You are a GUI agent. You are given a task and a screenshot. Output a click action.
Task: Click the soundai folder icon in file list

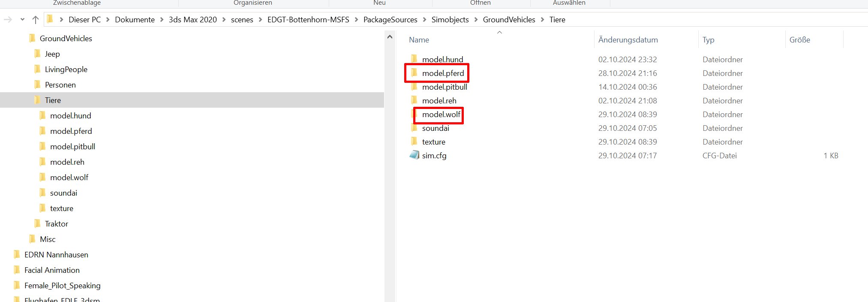point(414,127)
